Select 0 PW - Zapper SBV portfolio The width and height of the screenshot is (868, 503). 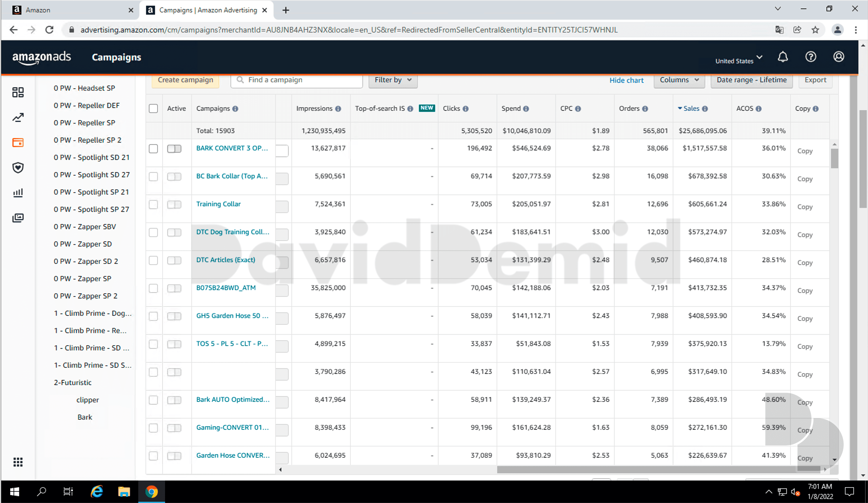(x=85, y=227)
